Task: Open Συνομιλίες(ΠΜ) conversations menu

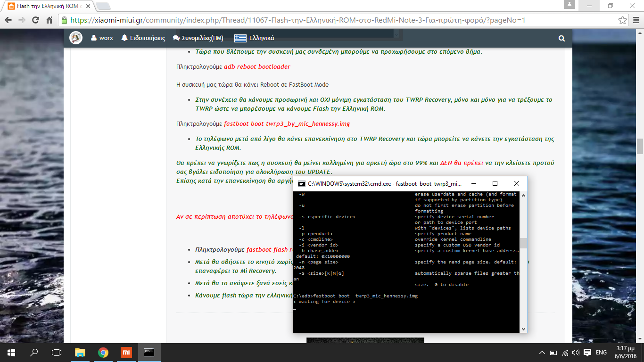Action: pos(198,38)
